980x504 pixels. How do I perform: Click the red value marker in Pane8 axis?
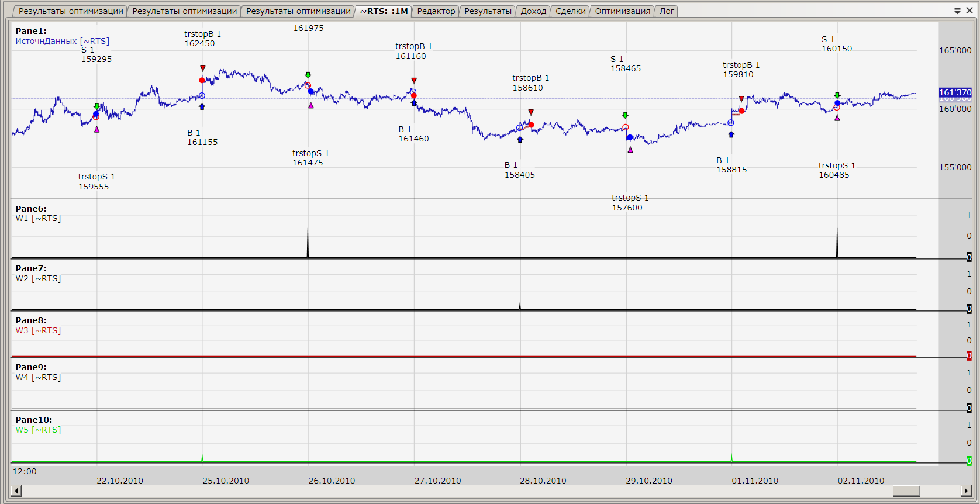(x=969, y=356)
